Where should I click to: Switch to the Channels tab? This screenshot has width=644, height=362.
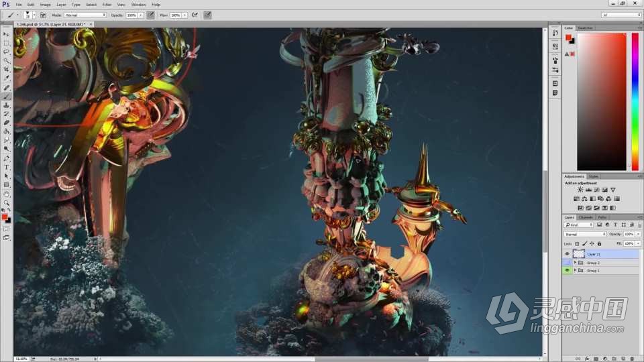586,217
